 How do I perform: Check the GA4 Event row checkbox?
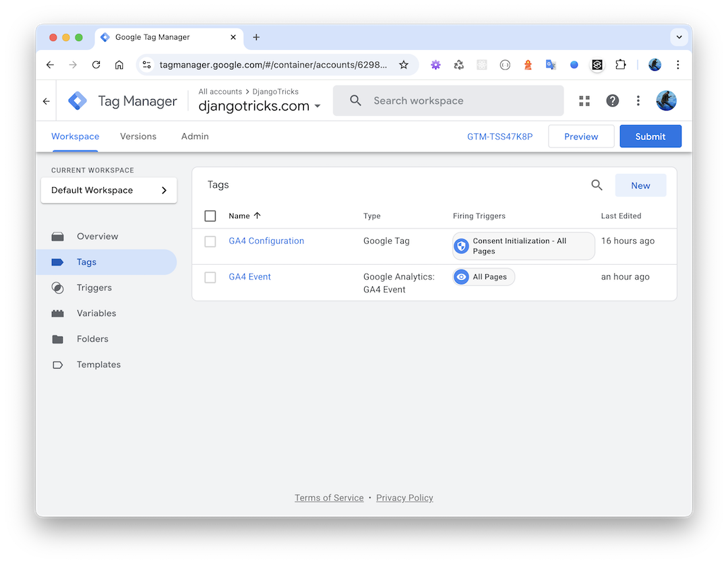210,277
